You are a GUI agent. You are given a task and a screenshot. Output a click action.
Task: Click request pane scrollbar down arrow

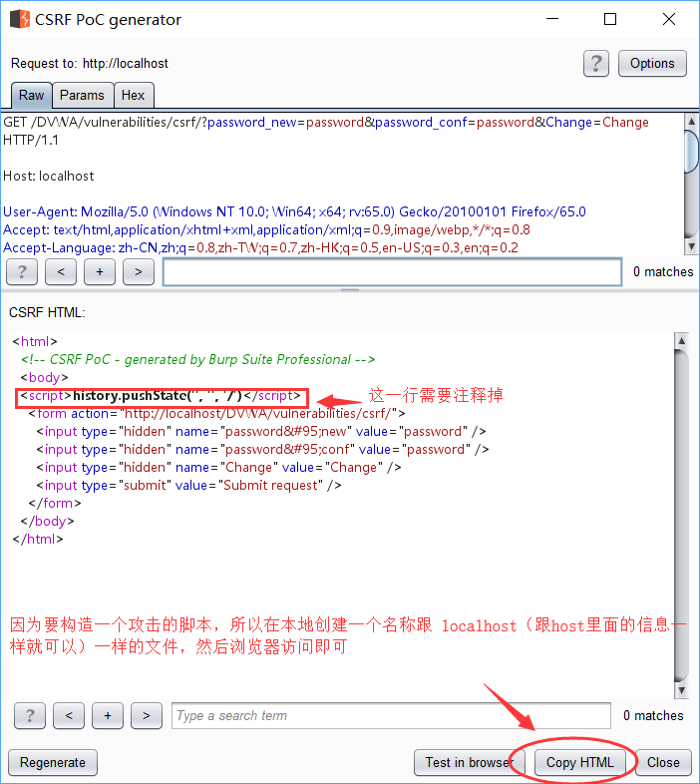[x=691, y=246]
